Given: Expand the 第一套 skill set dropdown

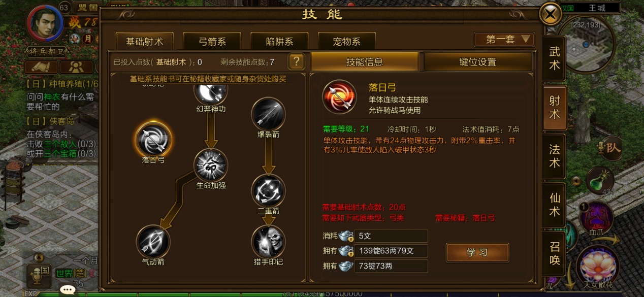Looking at the screenshot, I should [504, 40].
